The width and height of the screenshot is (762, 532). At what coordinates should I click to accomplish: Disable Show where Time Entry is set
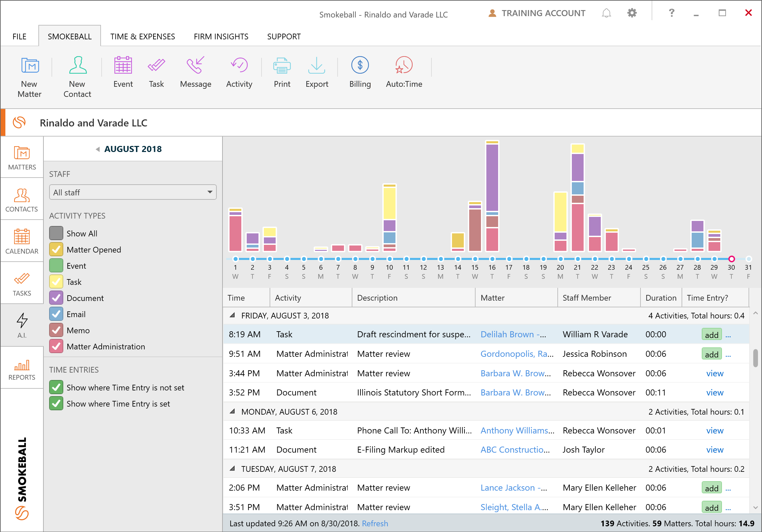[56, 404]
